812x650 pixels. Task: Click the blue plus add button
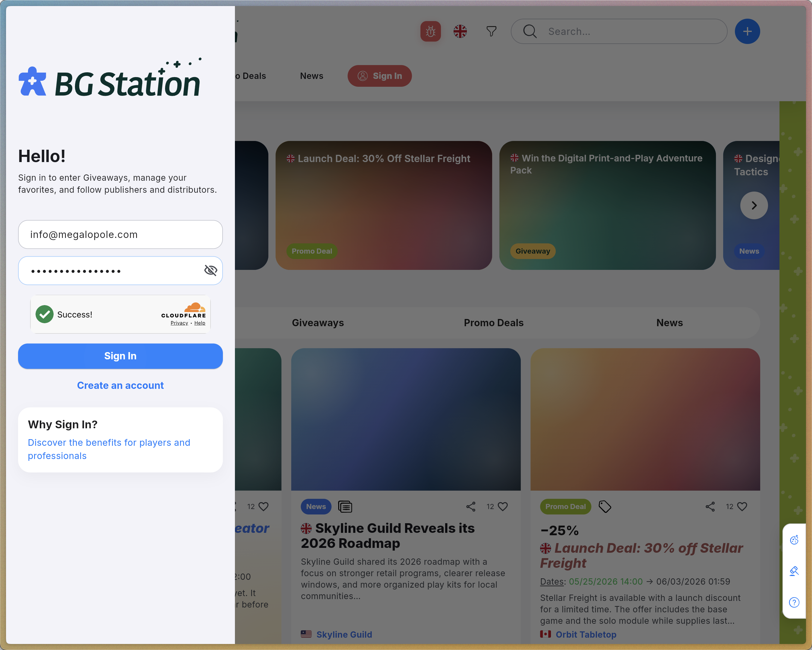pyautogui.click(x=747, y=31)
